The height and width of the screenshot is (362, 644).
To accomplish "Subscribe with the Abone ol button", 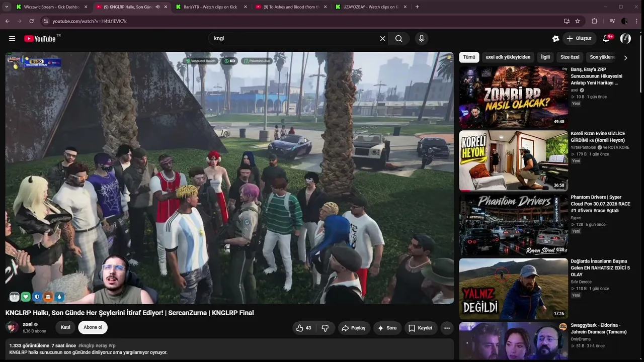I will pos(93,327).
